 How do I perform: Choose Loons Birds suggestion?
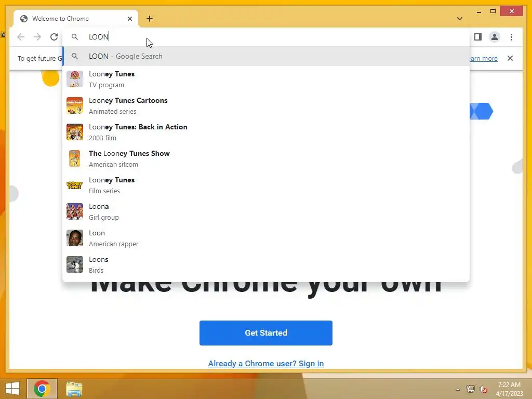(x=267, y=264)
